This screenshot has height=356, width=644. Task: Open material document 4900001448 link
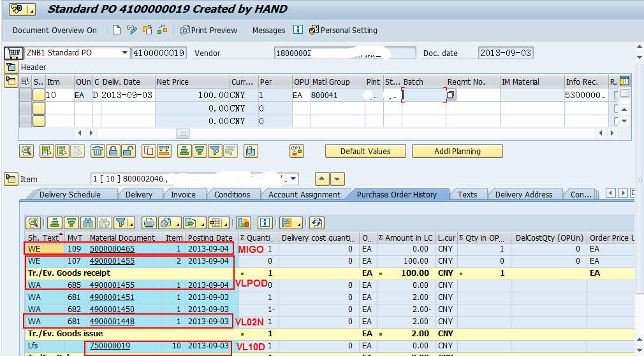pos(112,321)
